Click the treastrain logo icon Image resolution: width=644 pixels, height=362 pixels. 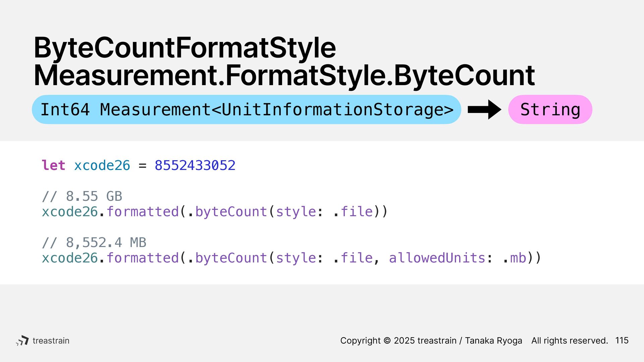tap(22, 341)
